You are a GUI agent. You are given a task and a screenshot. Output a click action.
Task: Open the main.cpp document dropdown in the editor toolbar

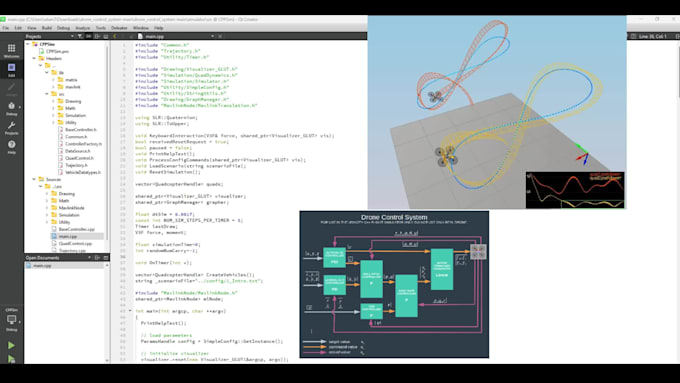(212, 36)
